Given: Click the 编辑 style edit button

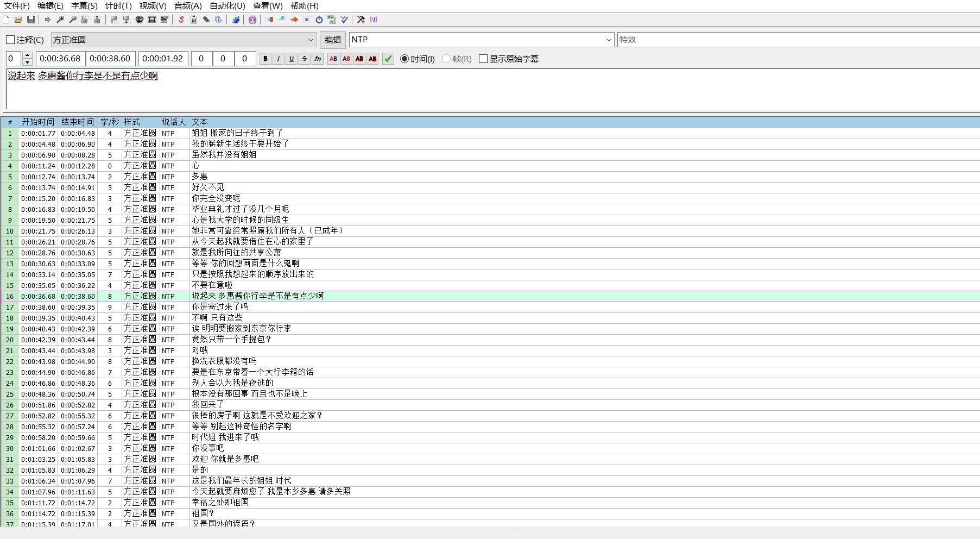Looking at the screenshot, I should click(x=333, y=40).
